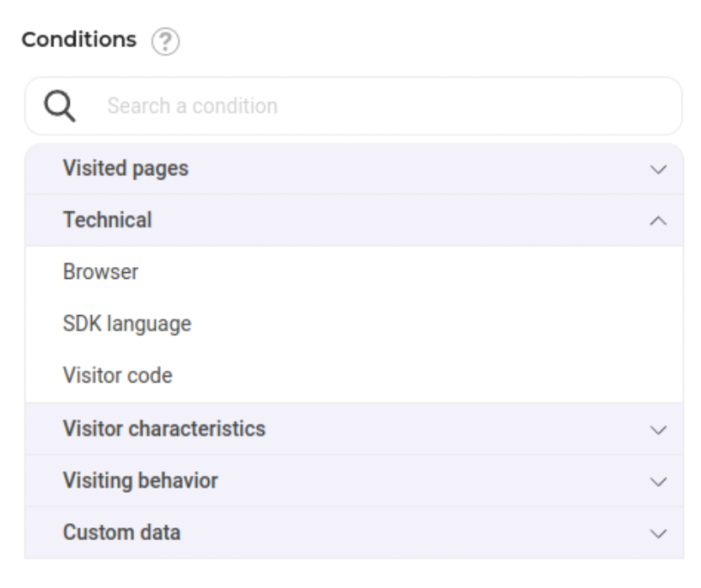The height and width of the screenshot is (588, 701).
Task: Expand Visited pages using its chevron arrow
Action: click(658, 169)
